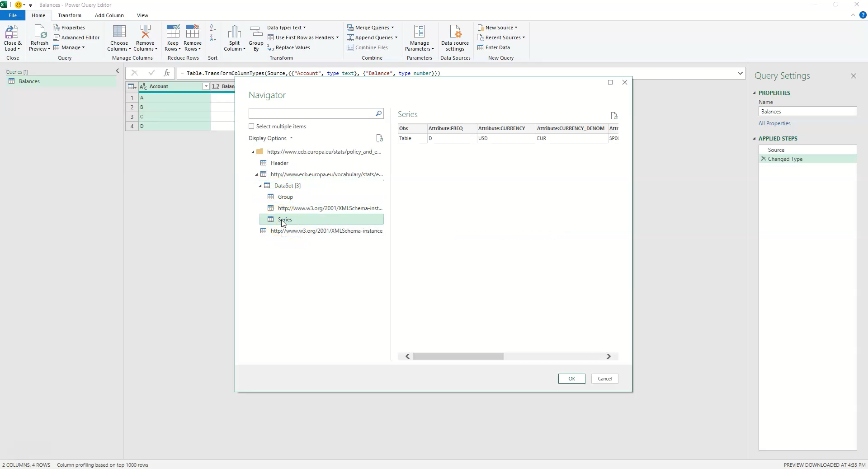The width and height of the screenshot is (868, 469).
Task: Click the OK button
Action: (571, 379)
